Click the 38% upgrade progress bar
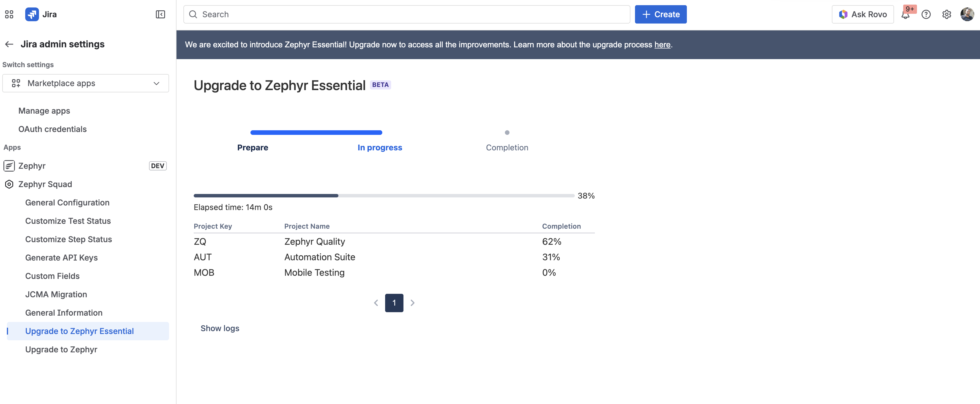This screenshot has height=404, width=980. pyautogui.click(x=384, y=196)
